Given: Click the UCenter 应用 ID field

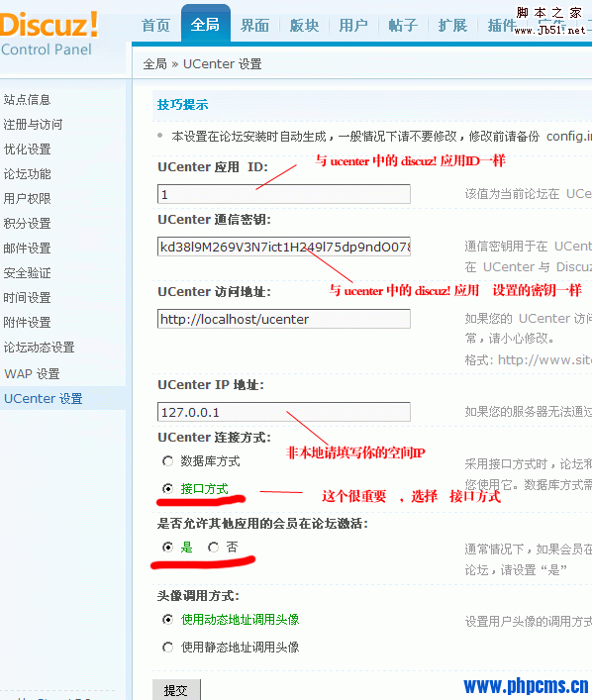Looking at the screenshot, I should (284, 194).
